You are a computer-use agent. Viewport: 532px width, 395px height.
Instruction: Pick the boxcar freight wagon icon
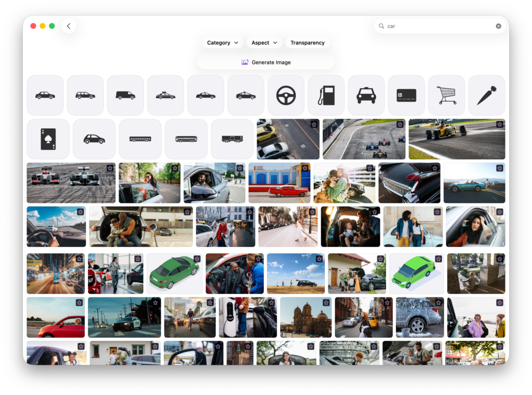click(232, 139)
